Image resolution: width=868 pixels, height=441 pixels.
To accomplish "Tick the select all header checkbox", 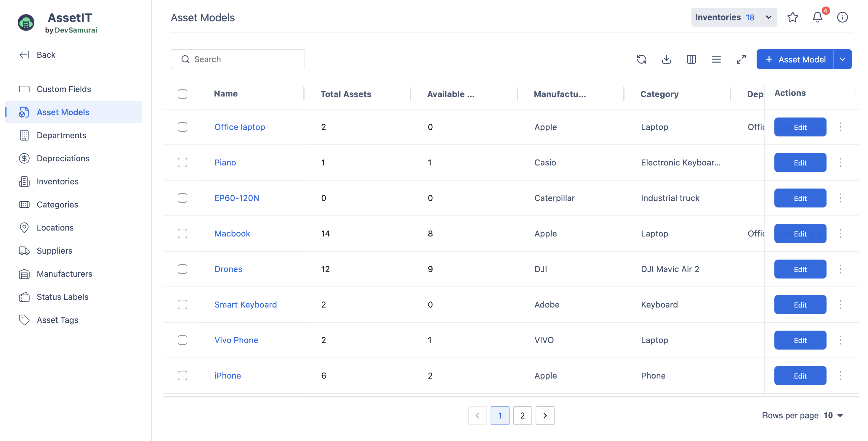I will pos(182,94).
